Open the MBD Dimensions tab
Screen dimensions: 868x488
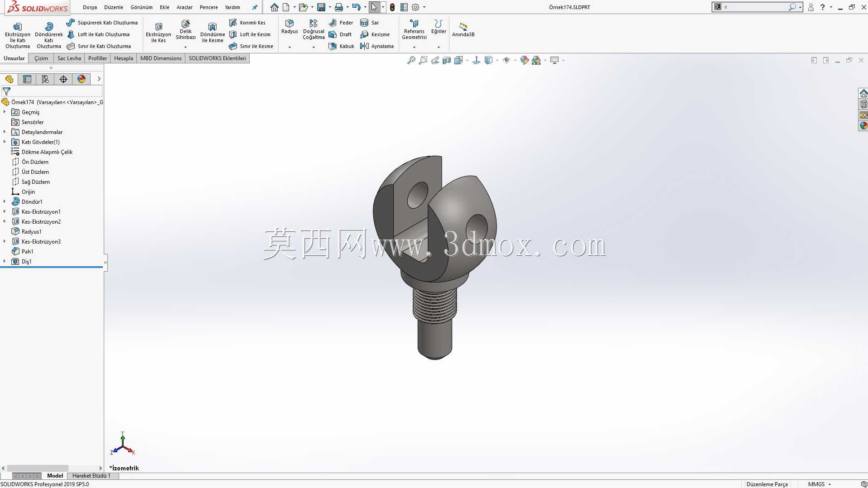pos(161,58)
